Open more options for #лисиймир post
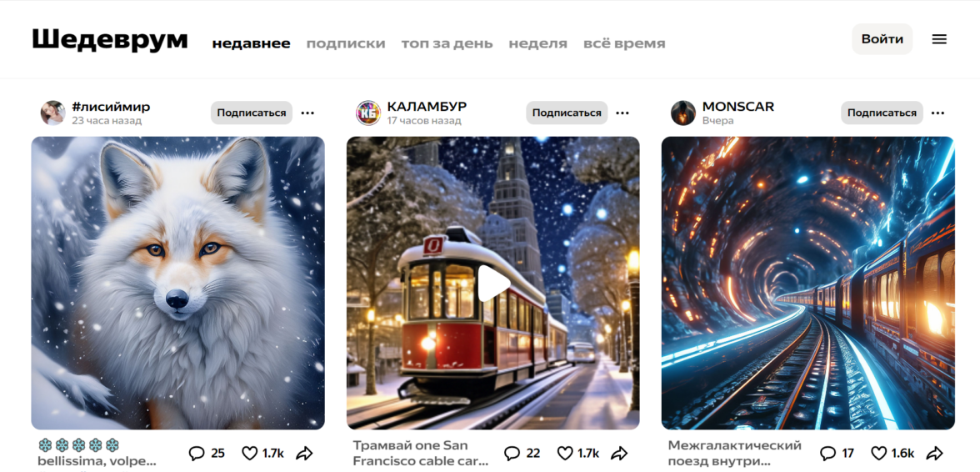 click(x=307, y=113)
